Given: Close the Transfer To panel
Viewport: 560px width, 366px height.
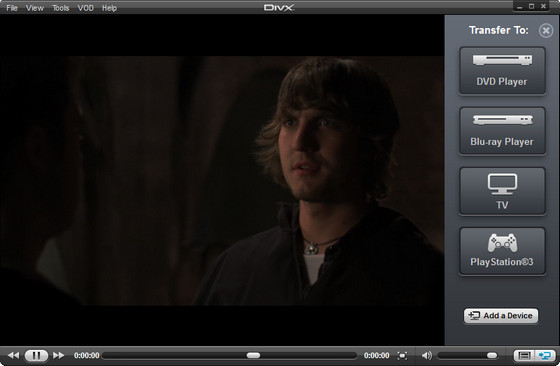Looking at the screenshot, I should point(546,31).
